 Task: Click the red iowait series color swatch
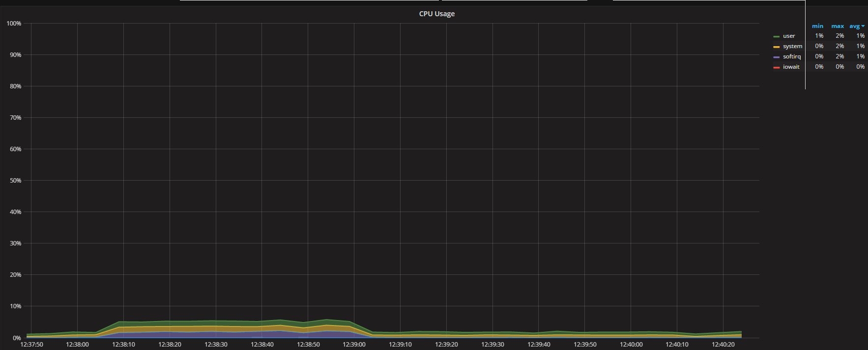click(777, 67)
